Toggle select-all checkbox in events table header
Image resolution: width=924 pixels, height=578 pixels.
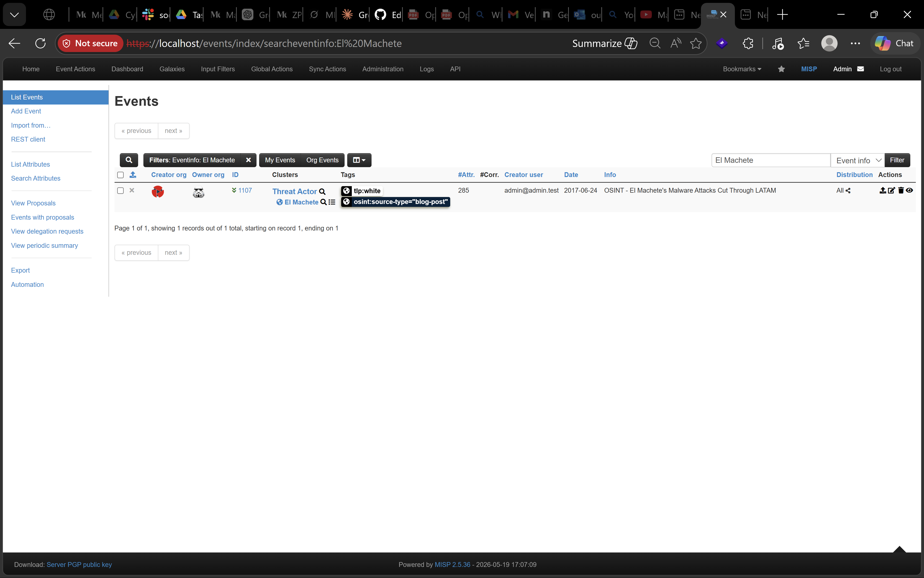[120, 175]
